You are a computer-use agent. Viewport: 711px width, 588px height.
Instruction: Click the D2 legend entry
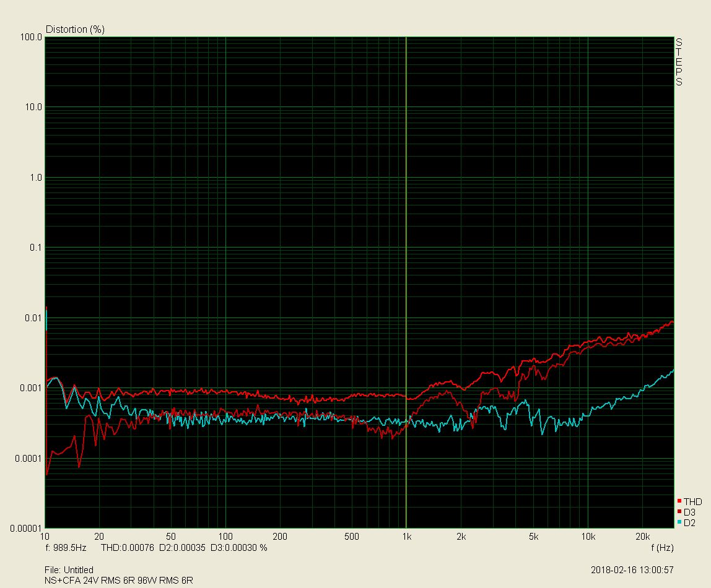tap(686, 523)
